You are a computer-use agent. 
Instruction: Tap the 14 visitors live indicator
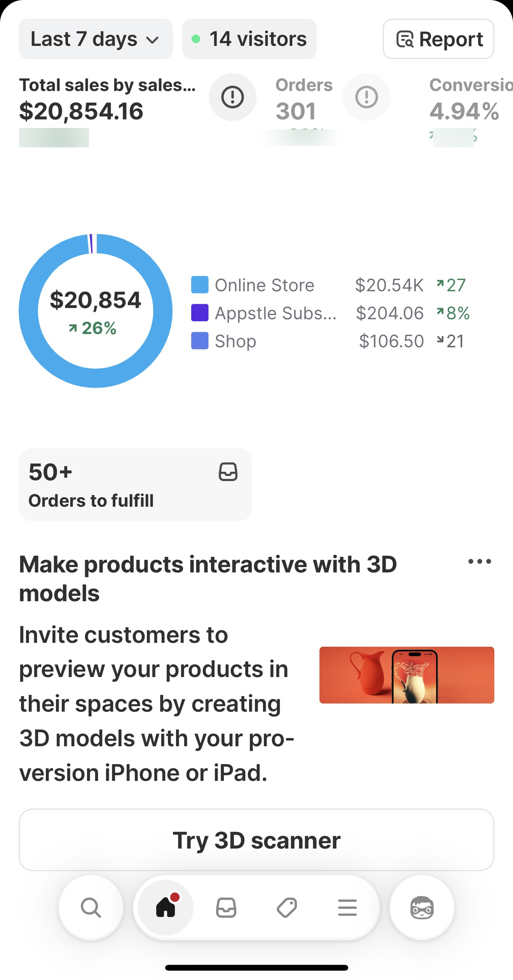click(250, 39)
